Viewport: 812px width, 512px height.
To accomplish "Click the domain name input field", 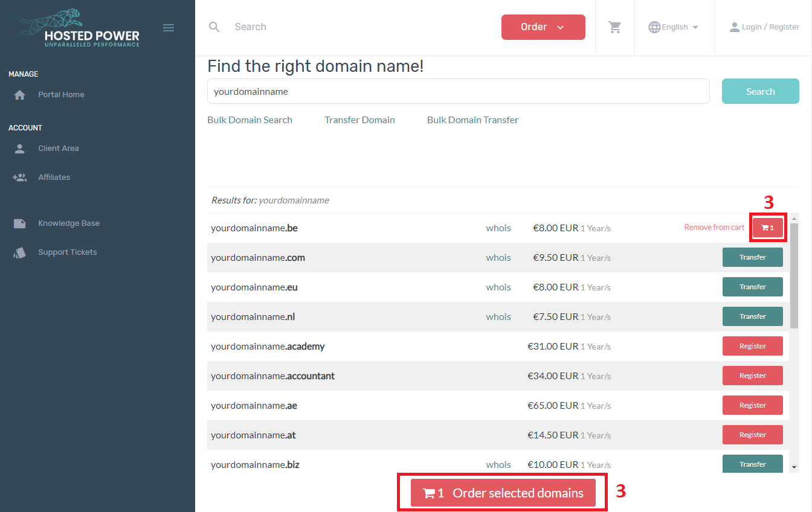I will click(459, 91).
